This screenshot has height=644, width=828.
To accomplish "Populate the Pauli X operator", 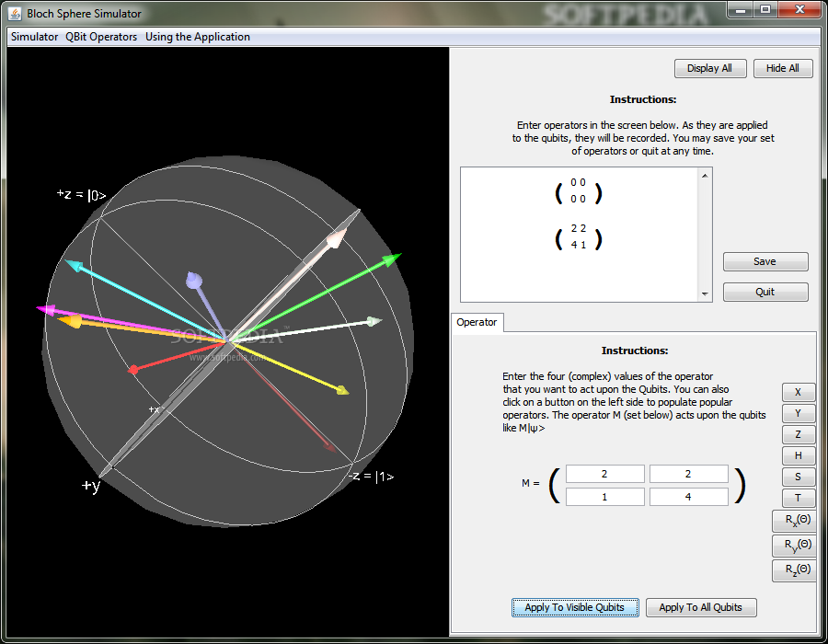I will (x=798, y=392).
